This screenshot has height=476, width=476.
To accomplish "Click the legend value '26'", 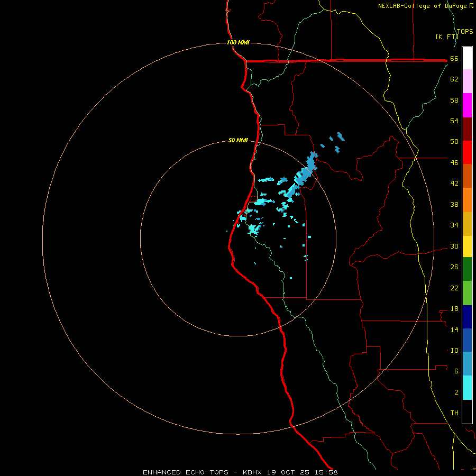I will pyautogui.click(x=454, y=267).
